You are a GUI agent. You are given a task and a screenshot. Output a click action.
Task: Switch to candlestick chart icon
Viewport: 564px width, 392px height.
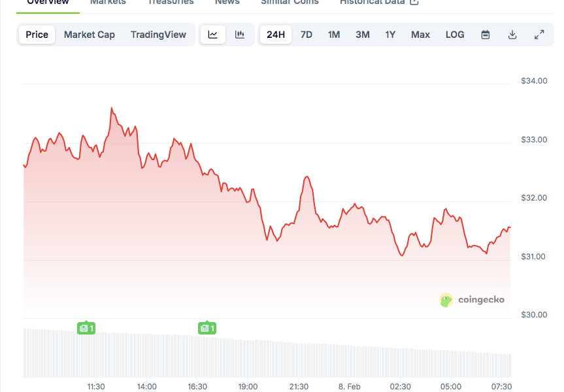coord(239,34)
